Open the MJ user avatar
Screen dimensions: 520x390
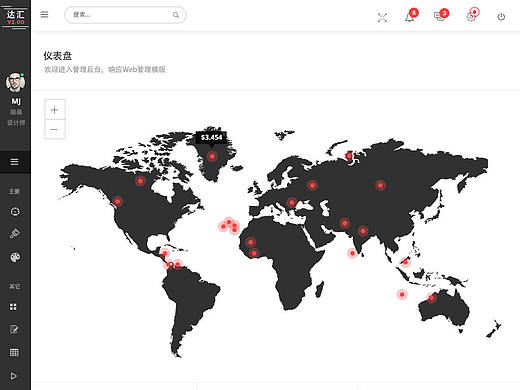coord(15,82)
